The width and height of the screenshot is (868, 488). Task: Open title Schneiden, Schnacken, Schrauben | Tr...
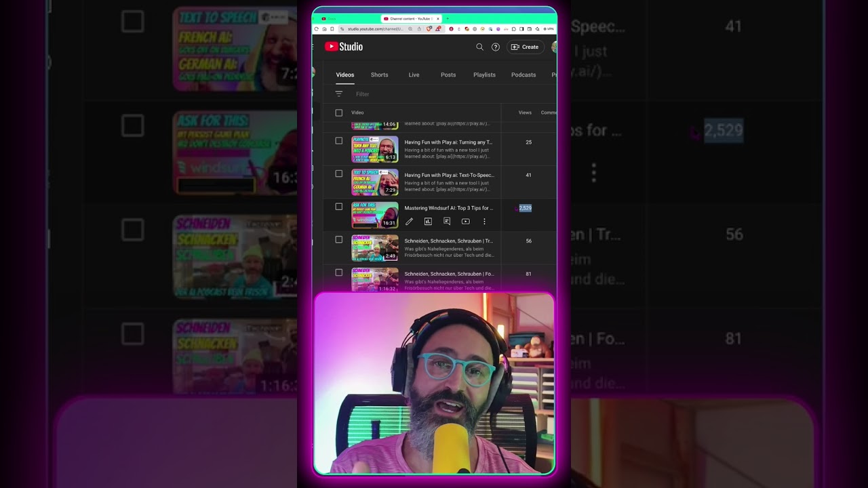448,241
